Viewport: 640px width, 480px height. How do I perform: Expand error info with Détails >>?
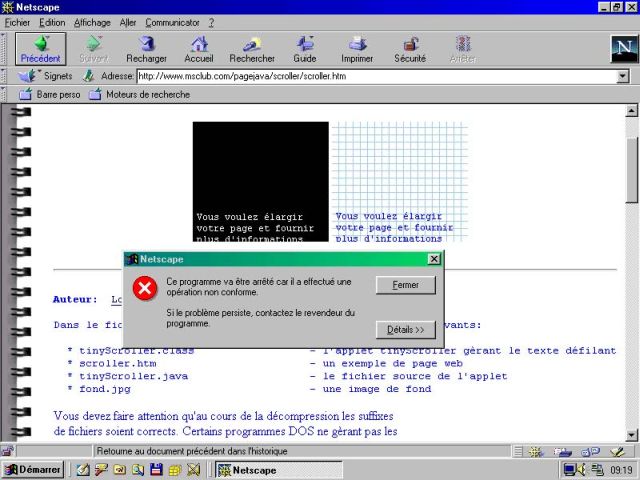[x=406, y=330]
